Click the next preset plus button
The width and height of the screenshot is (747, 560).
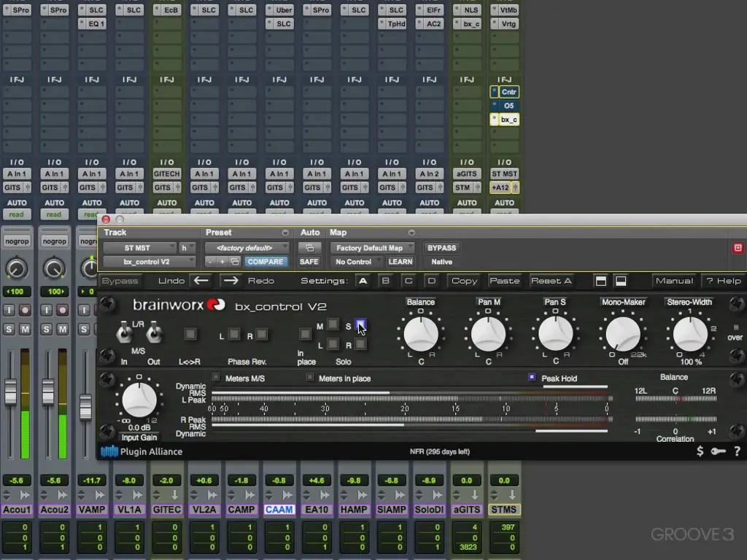222,262
